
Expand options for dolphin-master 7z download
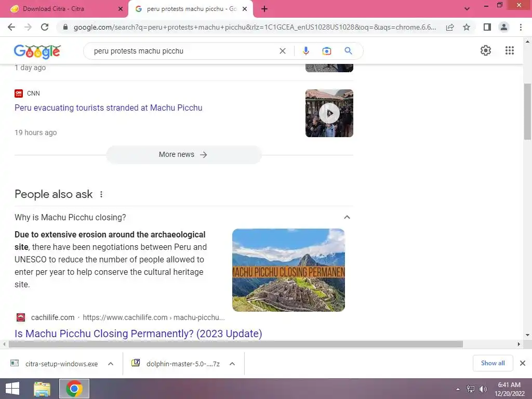point(232,364)
